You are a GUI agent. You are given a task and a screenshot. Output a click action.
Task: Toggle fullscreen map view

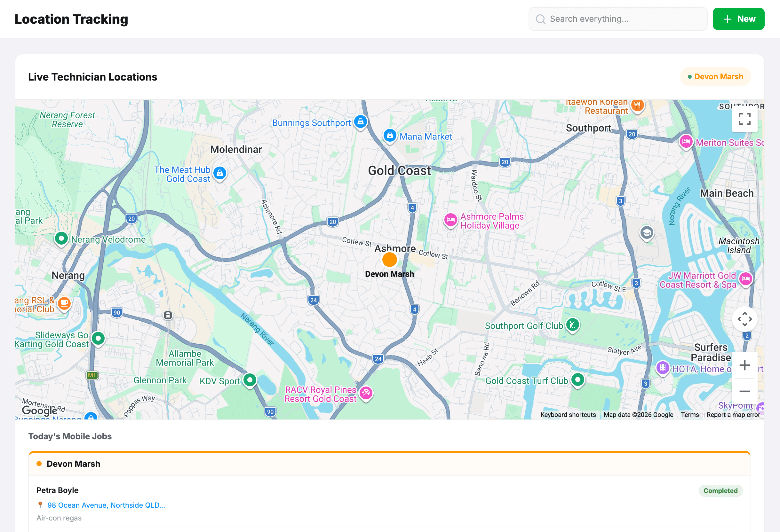pyautogui.click(x=744, y=119)
